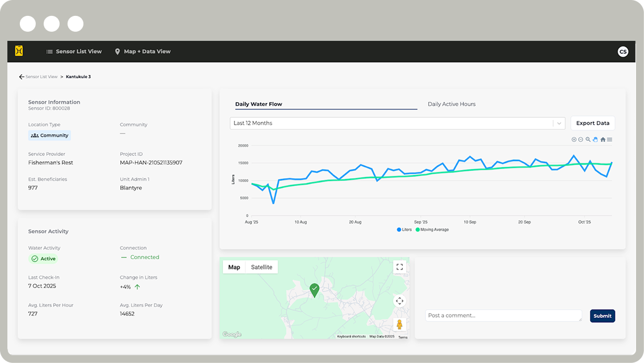
Task: Open the chart hamburger menu
Action: pyautogui.click(x=609, y=140)
